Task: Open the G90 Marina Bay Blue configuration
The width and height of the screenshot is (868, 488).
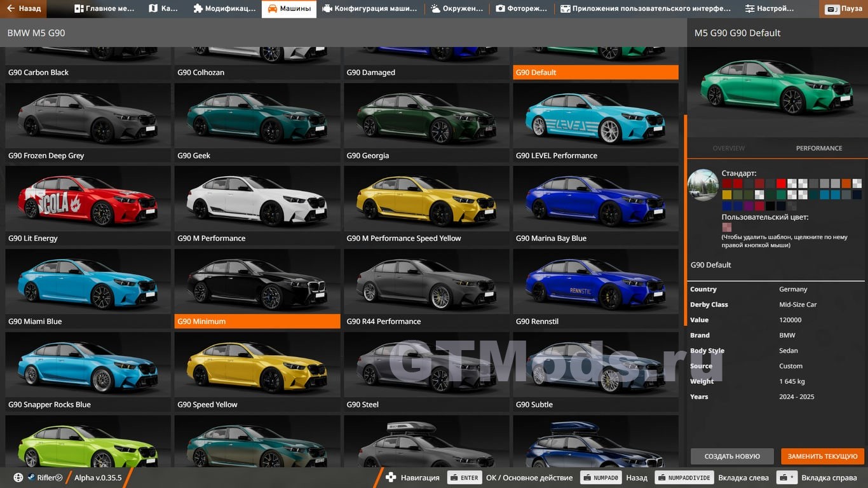Action: [595, 206]
